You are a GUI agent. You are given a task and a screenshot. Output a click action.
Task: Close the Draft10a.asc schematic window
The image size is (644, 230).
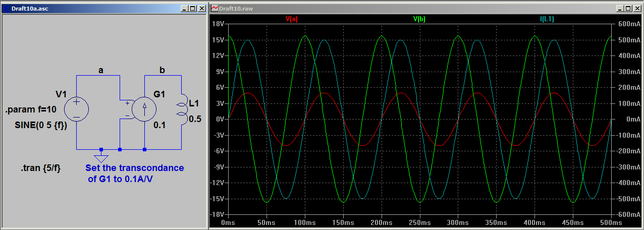point(201,9)
